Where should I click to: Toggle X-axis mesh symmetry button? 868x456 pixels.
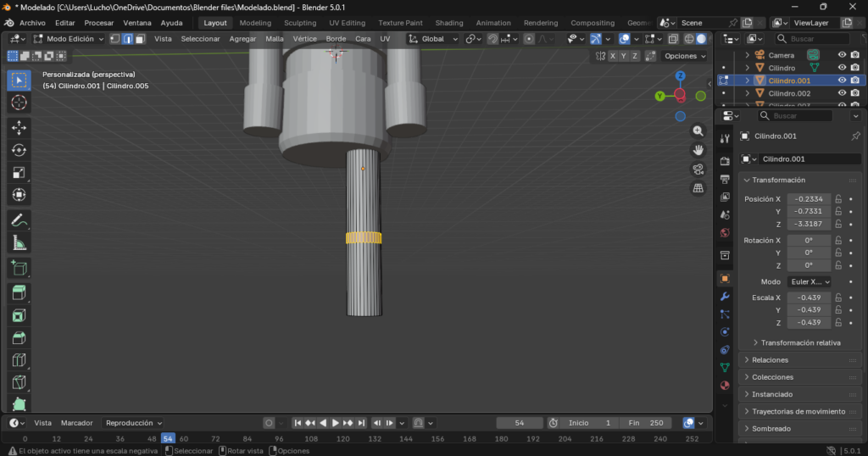(613, 56)
